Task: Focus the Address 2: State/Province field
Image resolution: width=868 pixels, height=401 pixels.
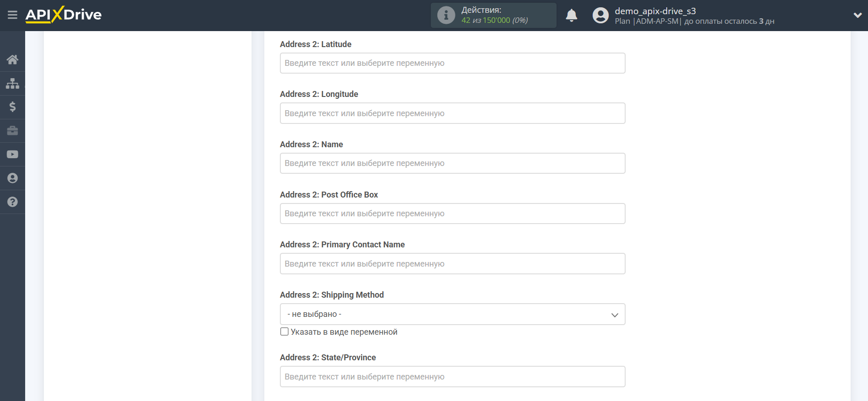Action: tap(452, 377)
